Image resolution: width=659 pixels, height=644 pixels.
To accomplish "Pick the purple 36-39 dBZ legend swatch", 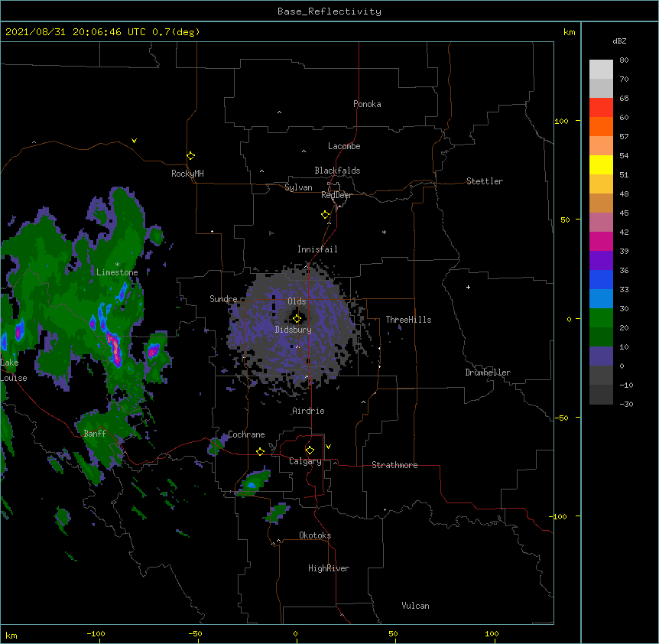I will tap(601, 261).
